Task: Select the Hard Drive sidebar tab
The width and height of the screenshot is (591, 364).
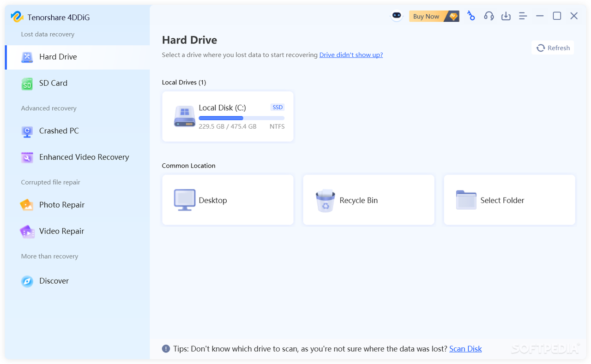Action: point(78,57)
